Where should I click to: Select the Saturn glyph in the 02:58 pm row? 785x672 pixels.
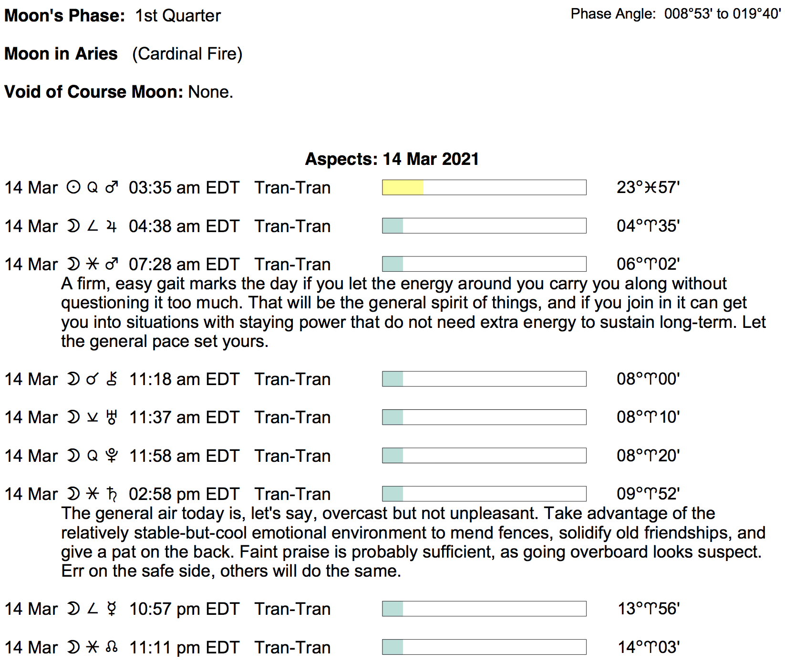tap(112, 494)
